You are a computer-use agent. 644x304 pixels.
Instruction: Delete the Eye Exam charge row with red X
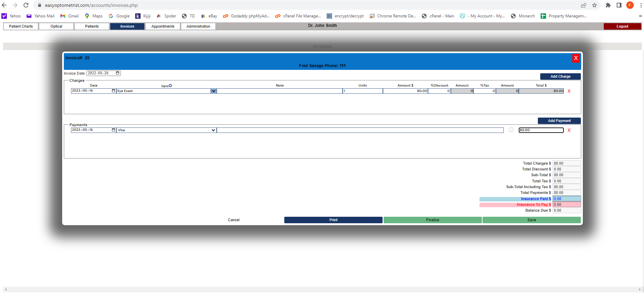[569, 91]
